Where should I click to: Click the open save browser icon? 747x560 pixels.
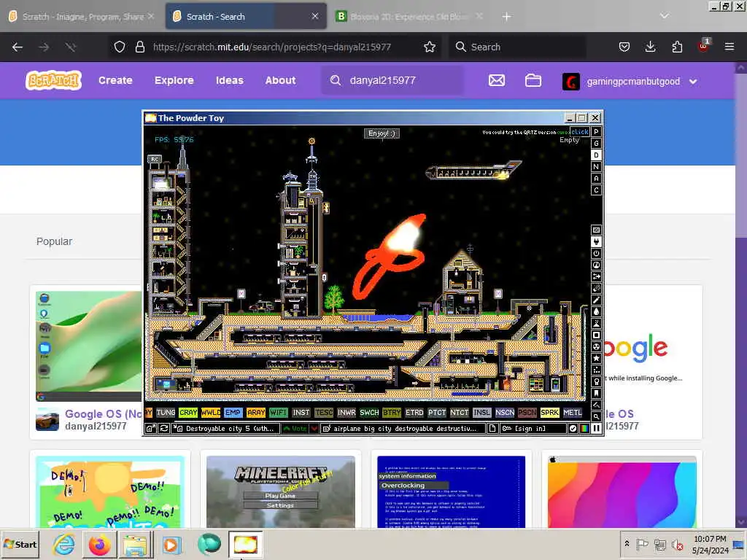(x=150, y=429)
